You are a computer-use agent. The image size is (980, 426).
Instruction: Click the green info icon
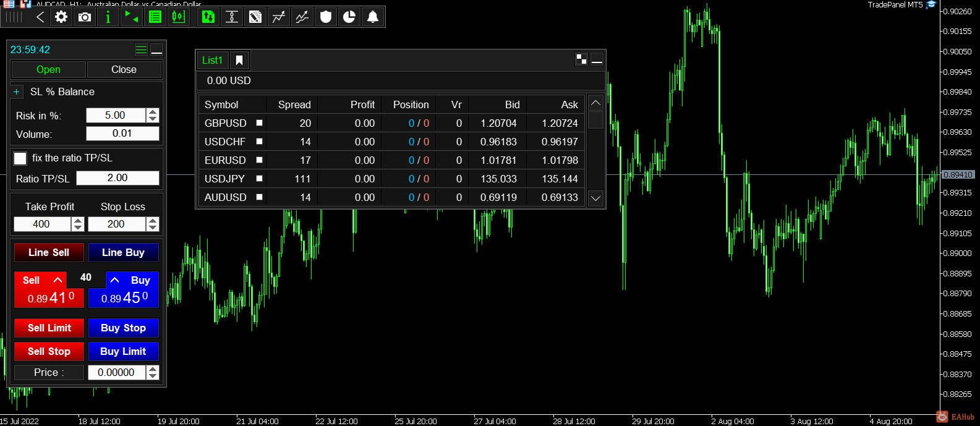tap(108, 17)
